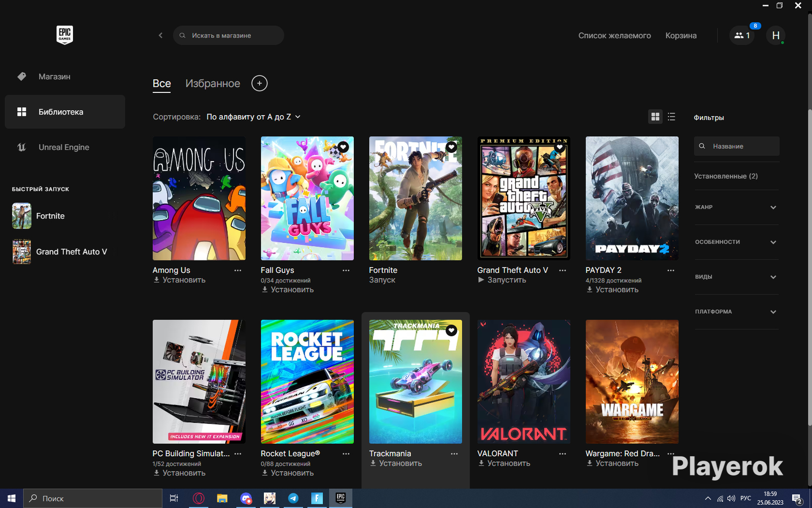Install Among Us
The width and height of the screenshot is (812, 508).
(179, 280)
